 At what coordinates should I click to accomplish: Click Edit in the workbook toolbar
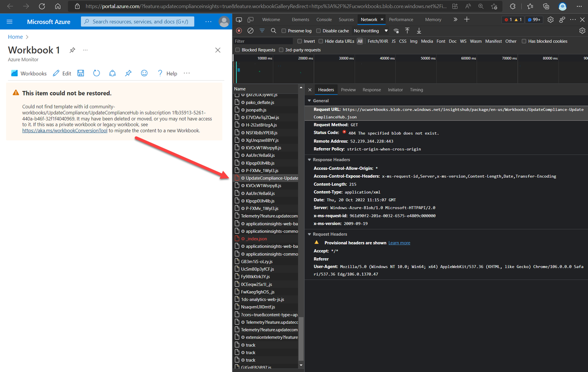click(x=62, y=73)
